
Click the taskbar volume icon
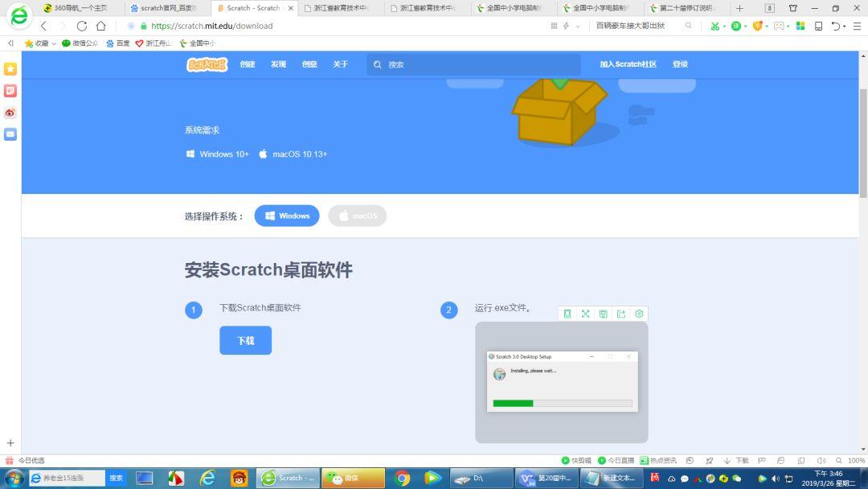[x=776, y=479]
